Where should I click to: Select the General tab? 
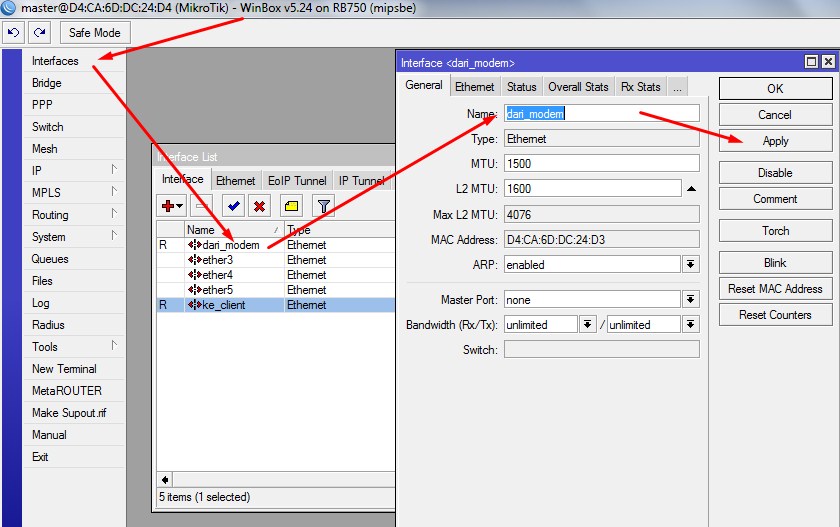click(x=424, y=86)
